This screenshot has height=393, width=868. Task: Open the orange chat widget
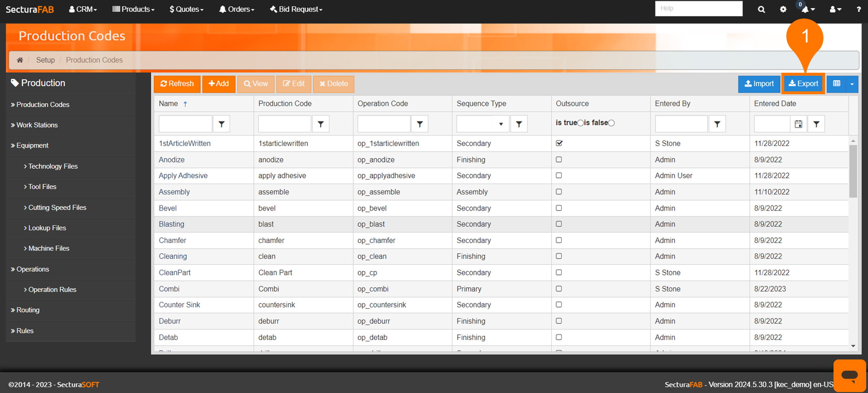[849, 375]
